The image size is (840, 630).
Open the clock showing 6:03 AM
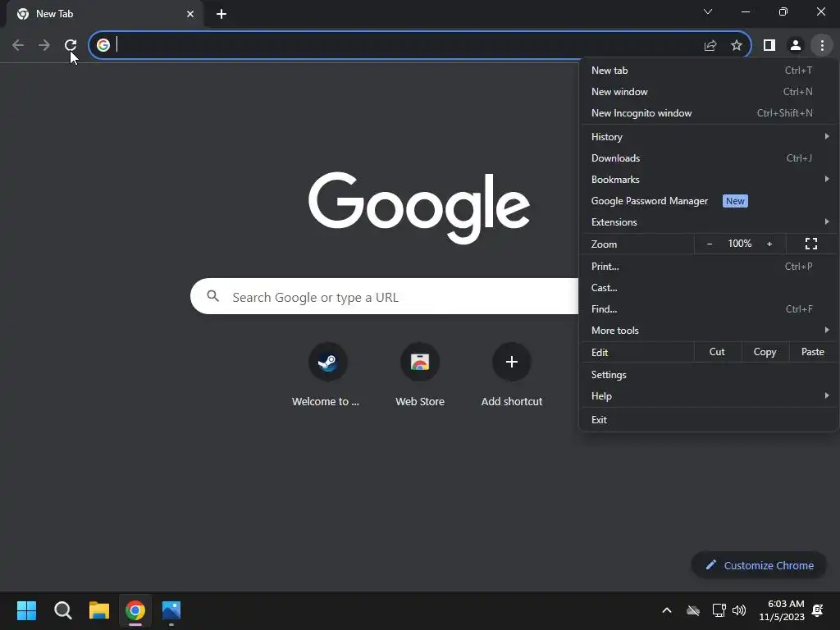click(782, 610)
